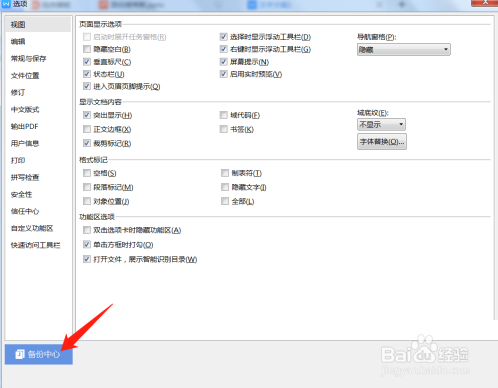Toggle the 屏幕提示(N) checkbox

[224, 62]
